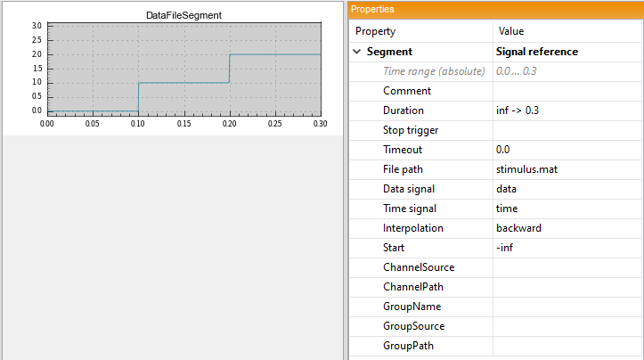Select the Time signal property label
The image size is (644, 360).
410,209
